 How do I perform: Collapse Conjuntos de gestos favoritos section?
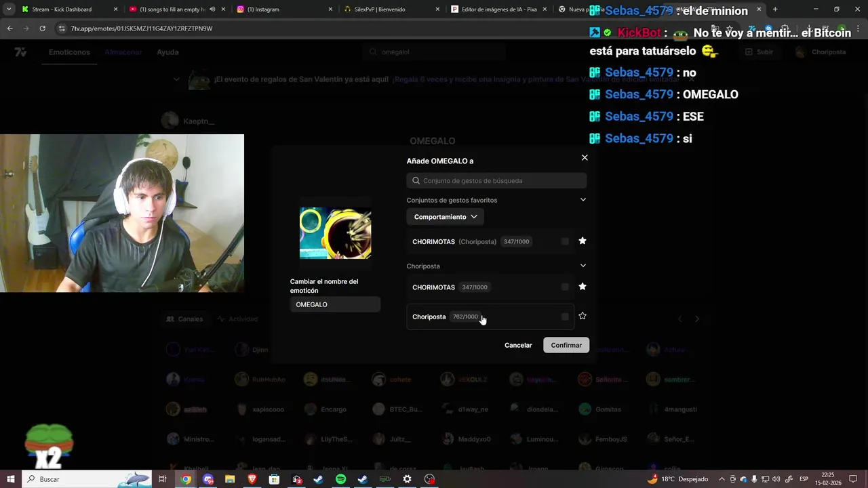(583, 200)
